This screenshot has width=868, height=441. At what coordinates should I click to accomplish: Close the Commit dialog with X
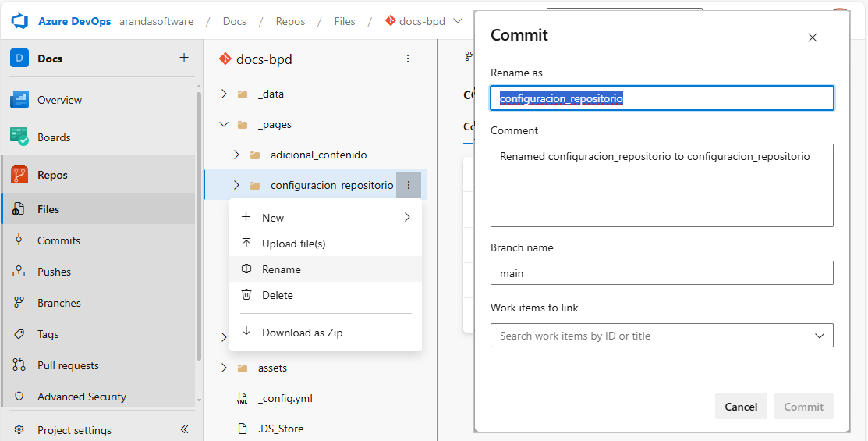click(x=812, y=37)
